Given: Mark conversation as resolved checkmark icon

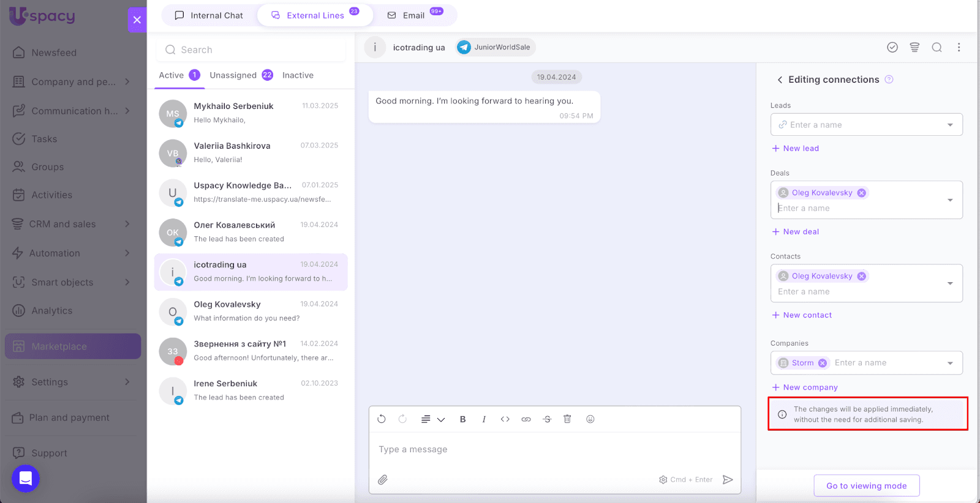Looking at the screenshot, I should pos(892,47).
